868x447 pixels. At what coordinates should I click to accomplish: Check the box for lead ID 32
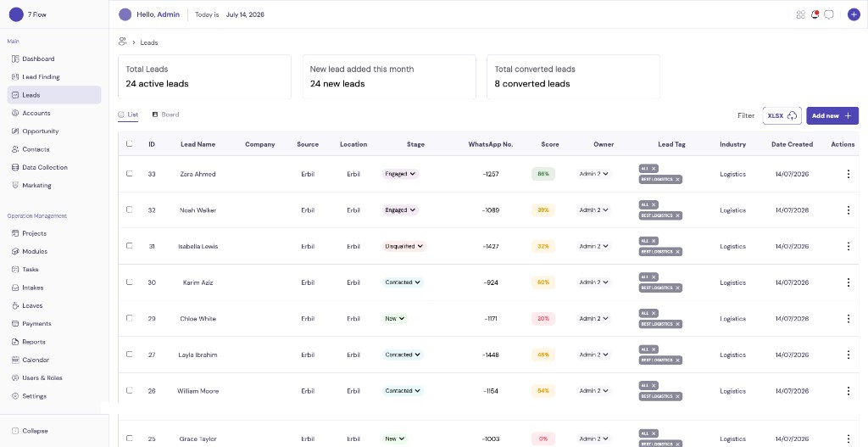tap(130, 210)
